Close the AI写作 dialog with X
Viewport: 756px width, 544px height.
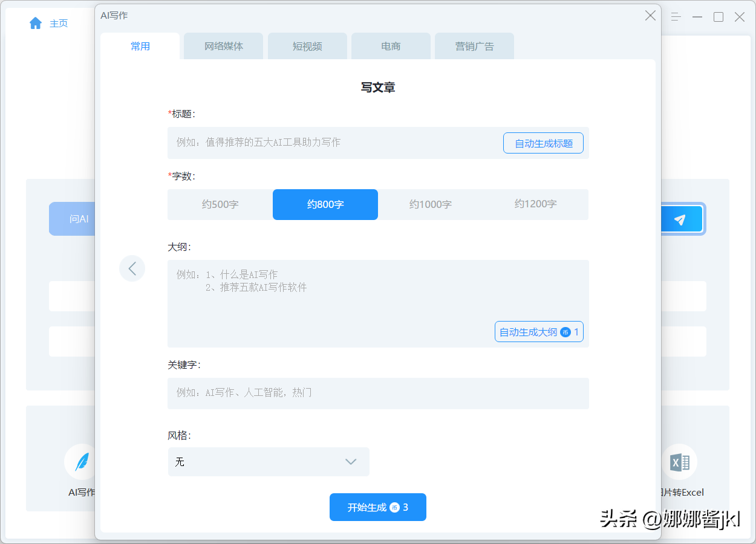(650, 16)
